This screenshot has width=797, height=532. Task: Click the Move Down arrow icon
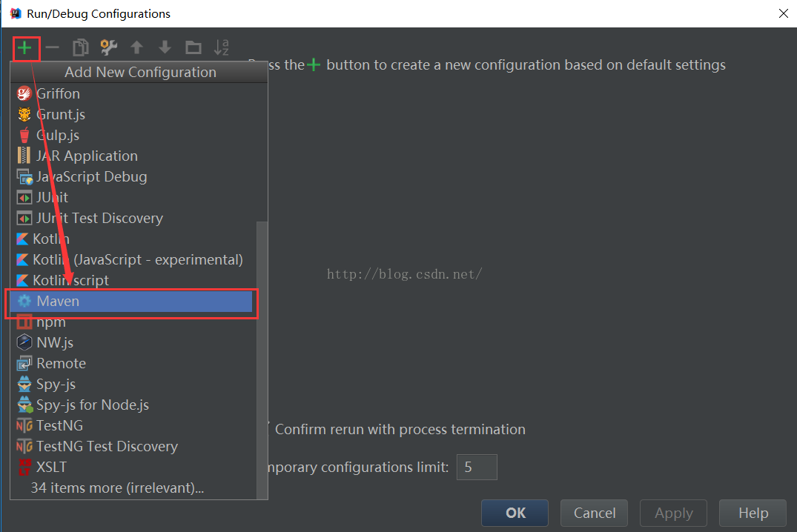tap(165, 48)
